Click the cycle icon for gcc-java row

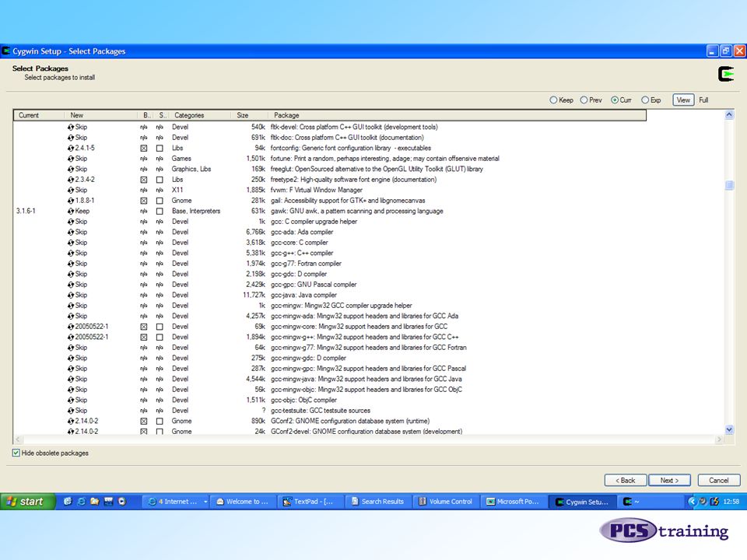point(71,295)
